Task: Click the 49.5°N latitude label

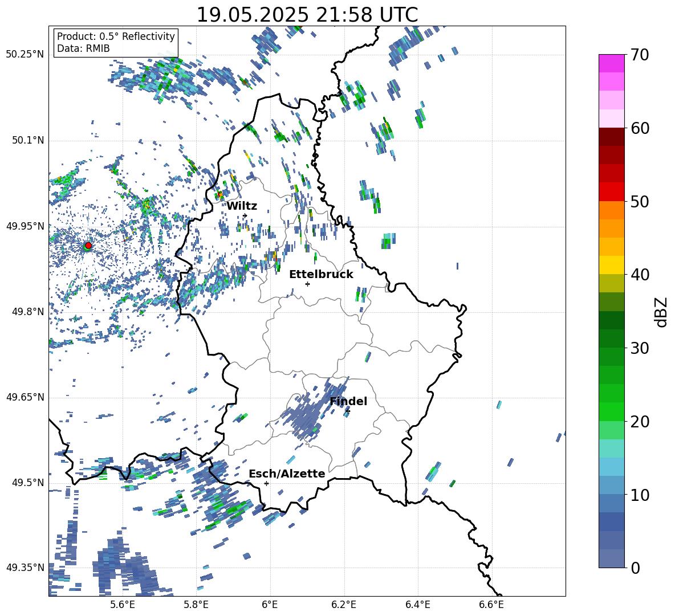Action: pos(28,482)
